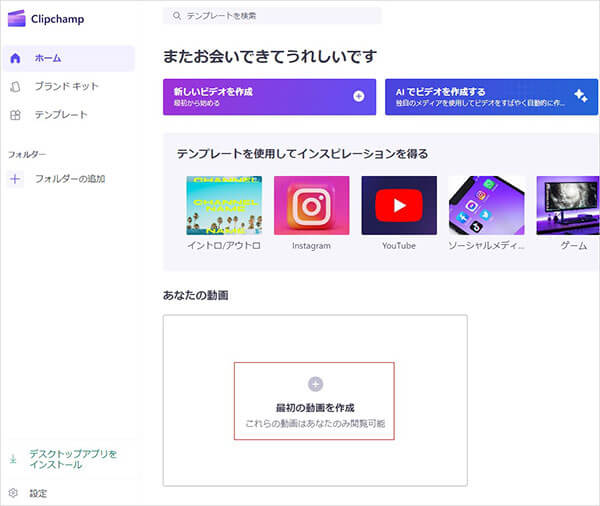The image size is (600, 506).
Task: Open the settings gear icon
Action: [13, 493]
